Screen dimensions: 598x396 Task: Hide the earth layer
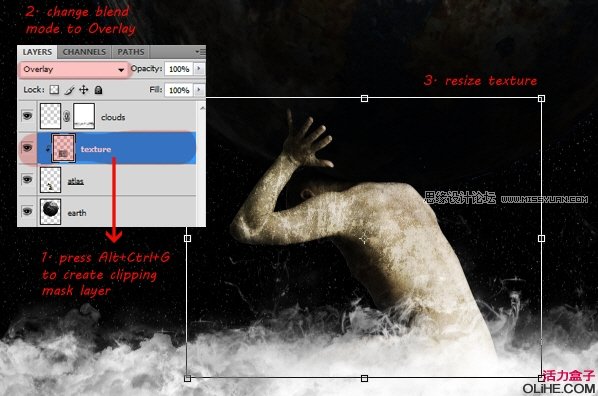point(27,211)
